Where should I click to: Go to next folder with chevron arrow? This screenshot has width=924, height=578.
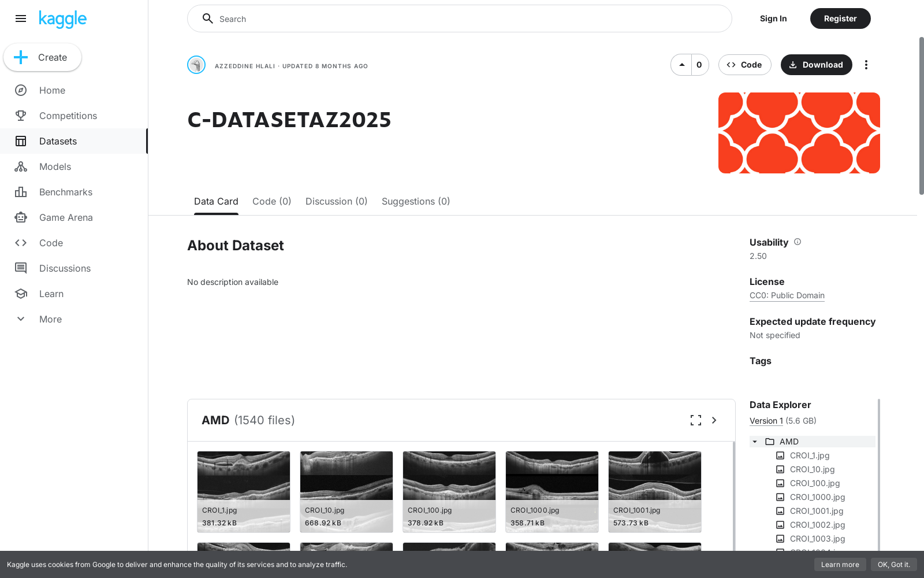714,420
